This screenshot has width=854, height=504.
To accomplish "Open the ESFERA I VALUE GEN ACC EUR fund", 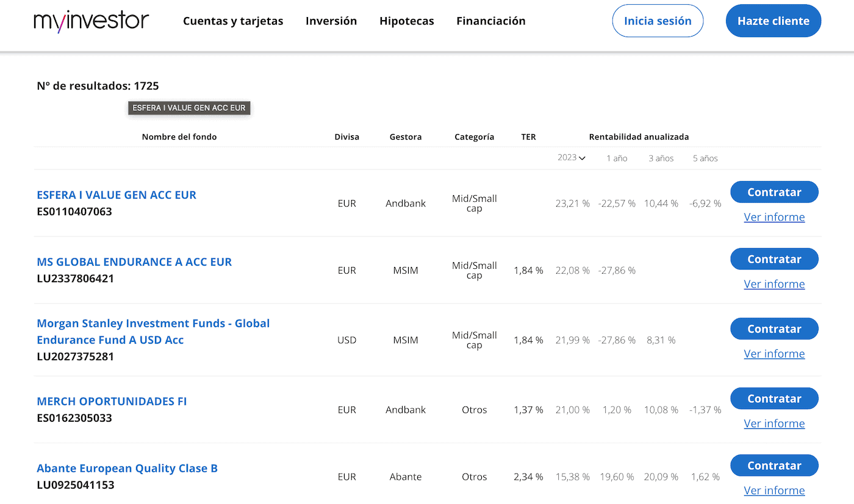I will tap(117, 195).
